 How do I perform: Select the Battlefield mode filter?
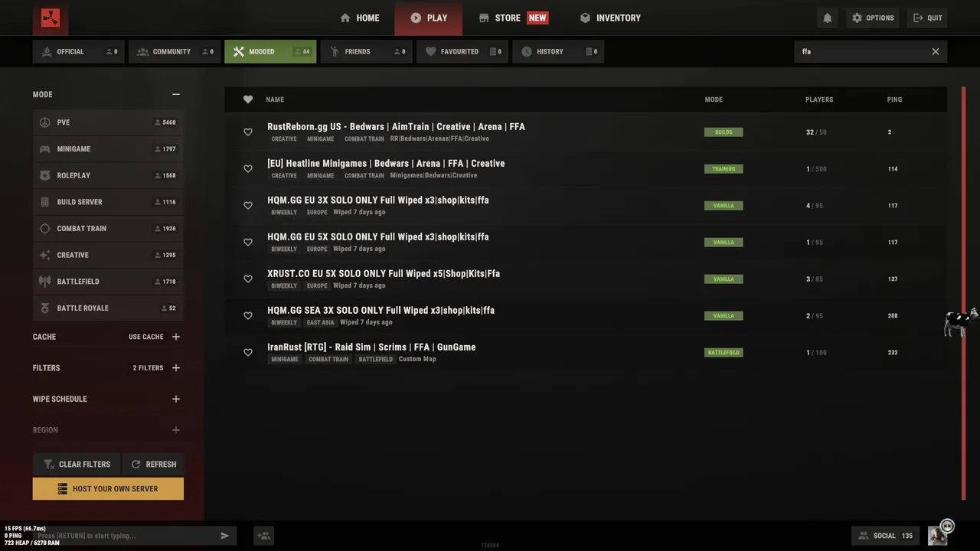point(108,282)
